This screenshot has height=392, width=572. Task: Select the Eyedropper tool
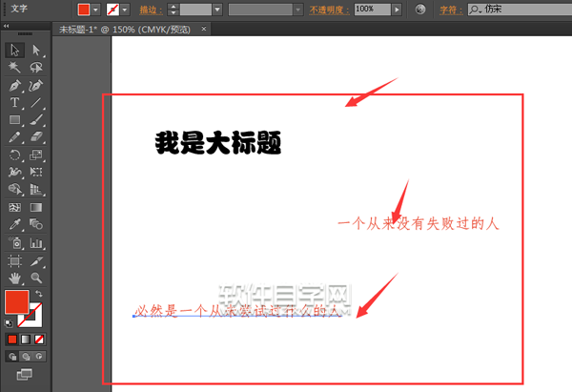click(x=14, y=224)
